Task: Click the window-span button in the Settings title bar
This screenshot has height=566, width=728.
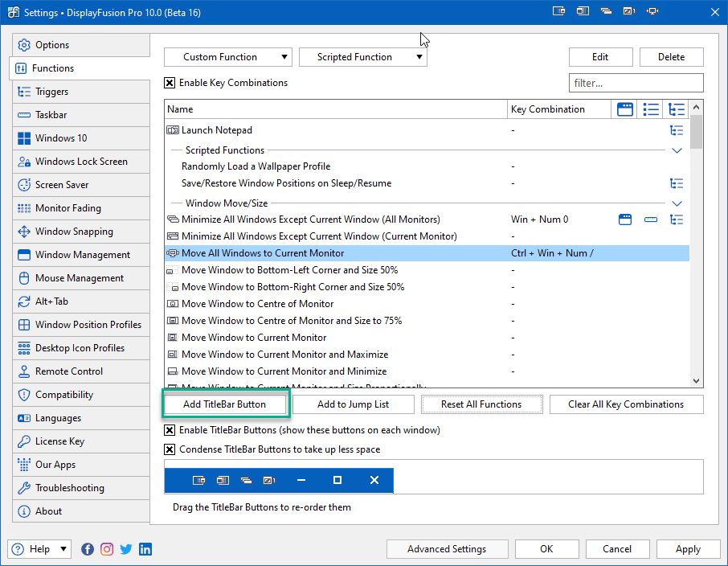Action: (x=583, y=11)
